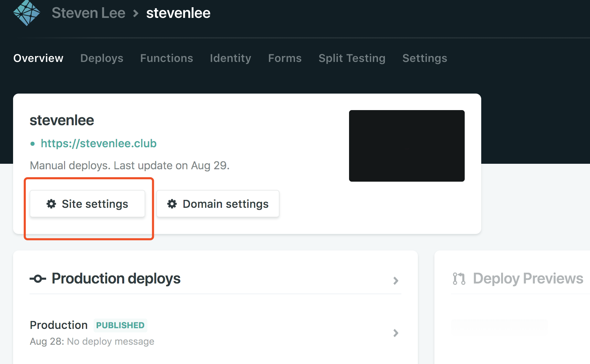Open Domain settings
This screenshot has width=590, height=364.
(x=218, y=204)
